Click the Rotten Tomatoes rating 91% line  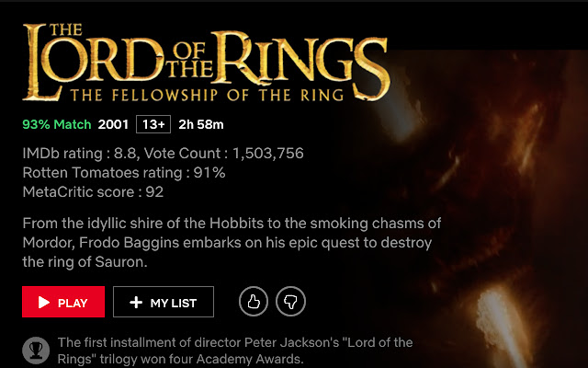123,172
